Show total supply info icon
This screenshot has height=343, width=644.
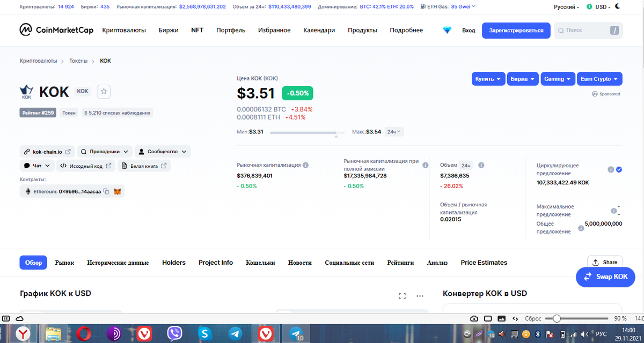581,228
